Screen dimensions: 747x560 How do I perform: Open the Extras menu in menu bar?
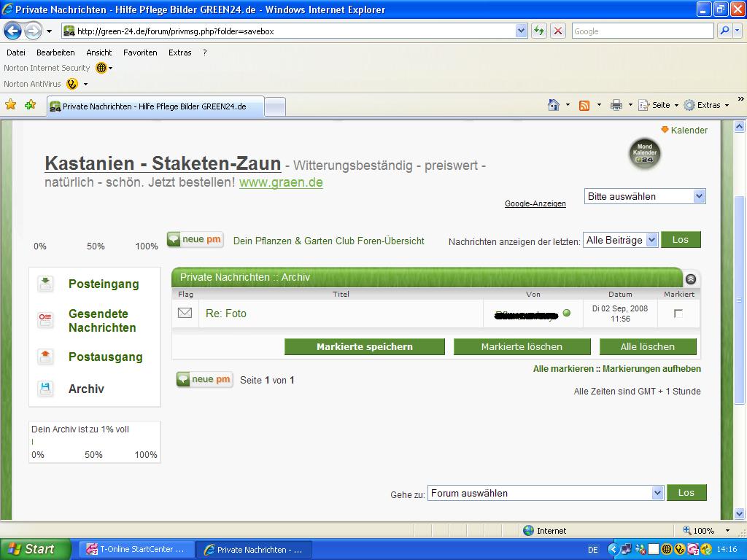[179, 52]
